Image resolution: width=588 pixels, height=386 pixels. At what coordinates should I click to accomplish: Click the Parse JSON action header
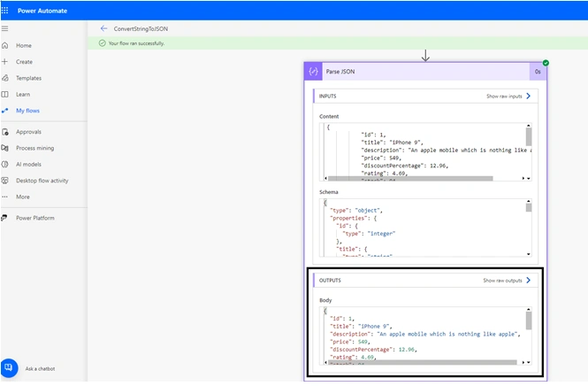(425, 72)
